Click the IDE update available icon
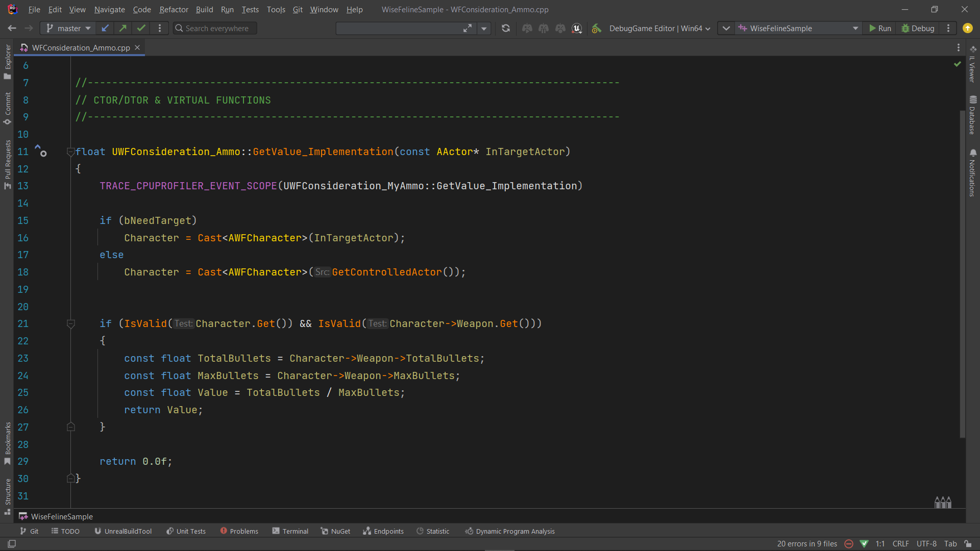 pos(967,29)
